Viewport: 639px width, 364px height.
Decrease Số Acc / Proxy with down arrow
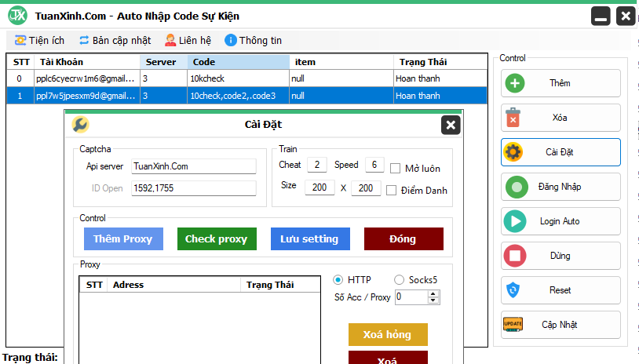tap(434, 300)
